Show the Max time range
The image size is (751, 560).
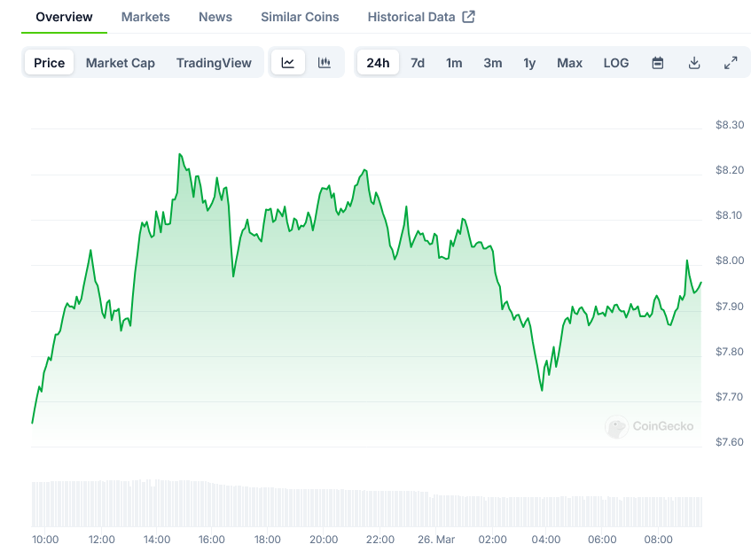click(x=569, y=63)
